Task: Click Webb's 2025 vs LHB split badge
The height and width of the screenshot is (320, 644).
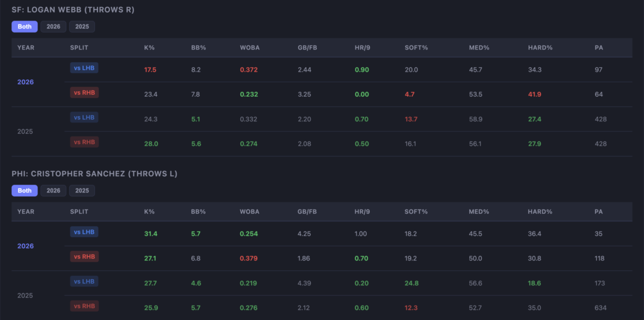Action: (x=84, y=118)
